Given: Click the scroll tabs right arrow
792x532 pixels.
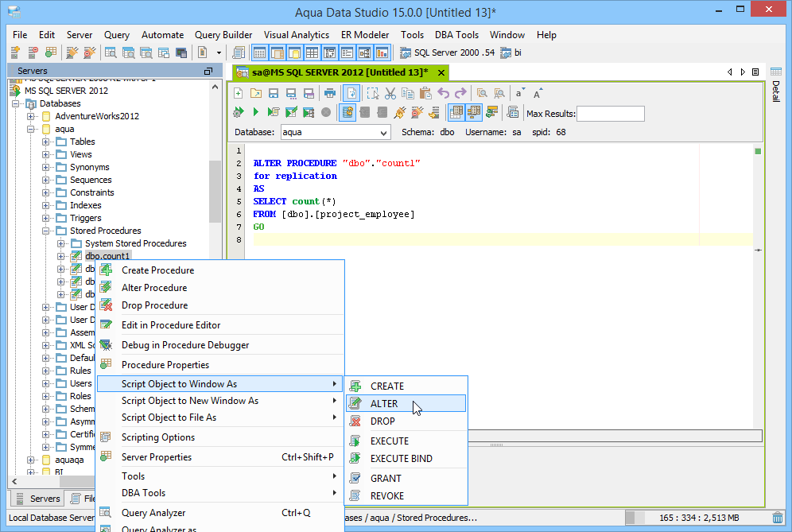Looking at the screenshot, I should 743,72.
